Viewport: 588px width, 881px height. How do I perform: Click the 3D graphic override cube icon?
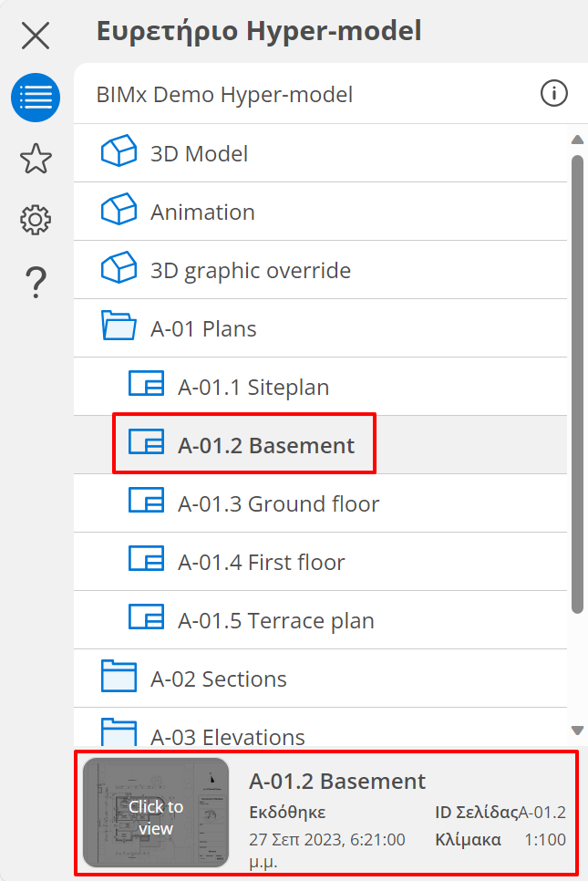(119, 269)
